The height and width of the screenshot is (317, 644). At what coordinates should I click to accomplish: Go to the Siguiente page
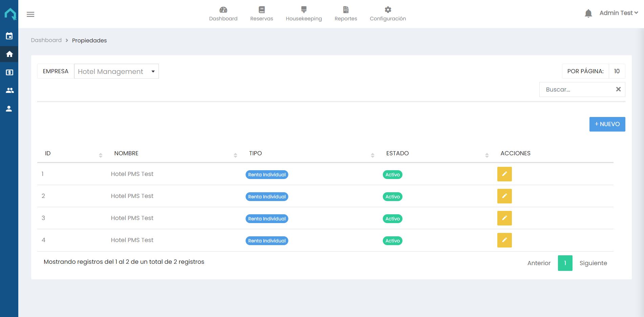click(x=593, y=263)
